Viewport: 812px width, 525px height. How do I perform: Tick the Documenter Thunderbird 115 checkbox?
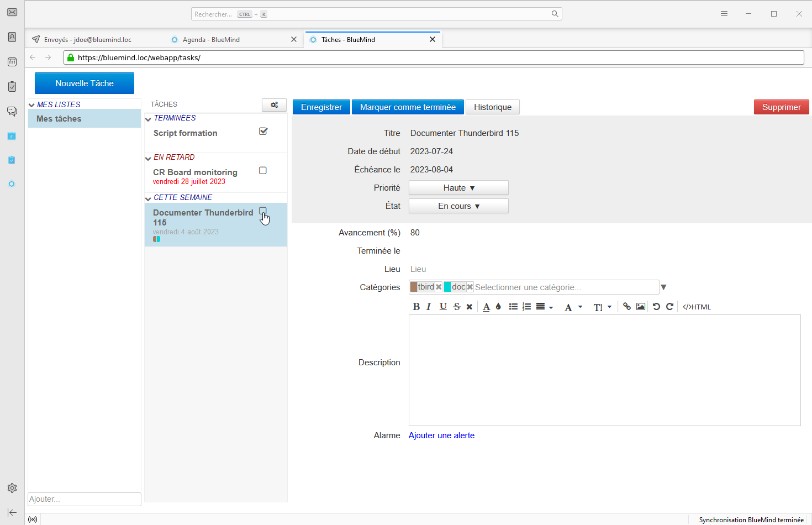(x=263, y=211)
